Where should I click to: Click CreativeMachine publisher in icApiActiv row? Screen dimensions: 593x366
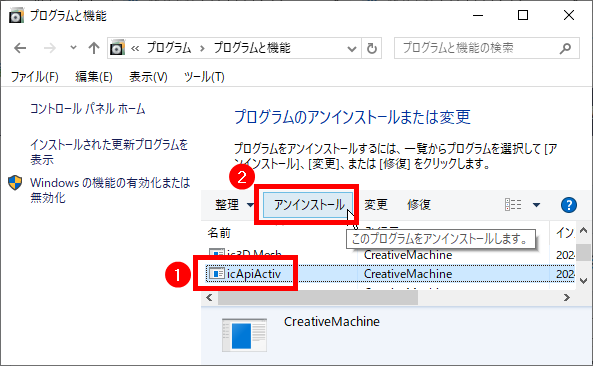408,274
